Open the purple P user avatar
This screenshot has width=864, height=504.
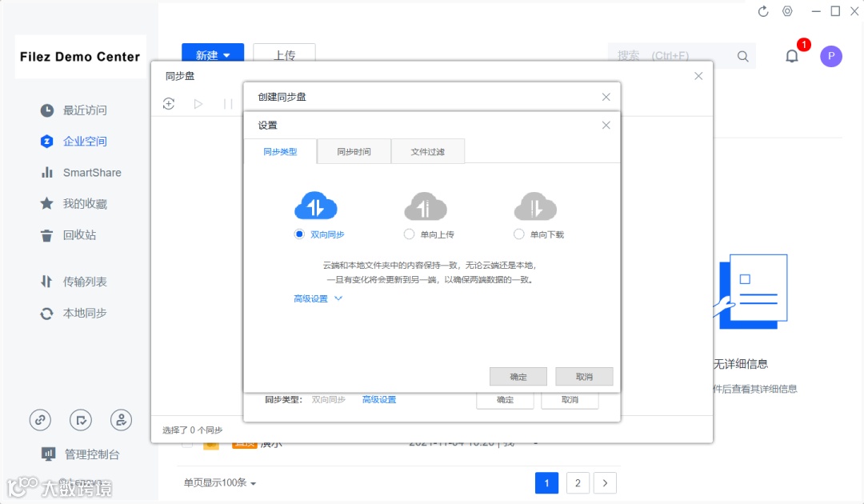(x=831, y=56)
